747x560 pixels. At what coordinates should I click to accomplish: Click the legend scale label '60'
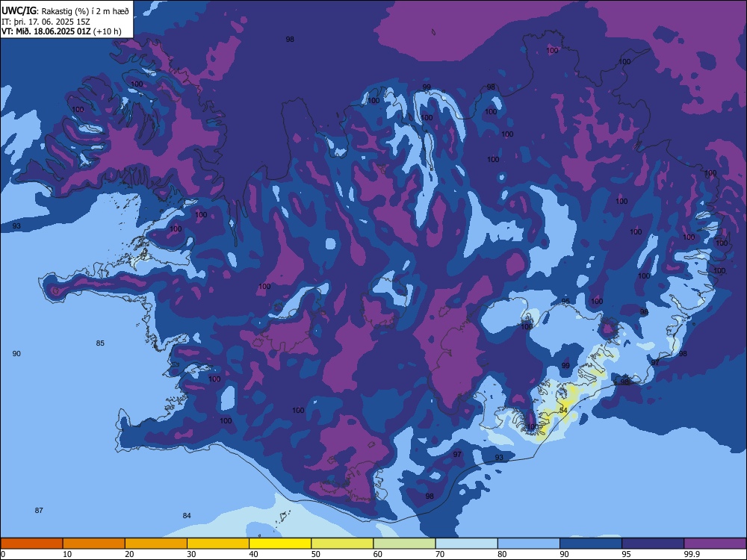click(378, 554)
